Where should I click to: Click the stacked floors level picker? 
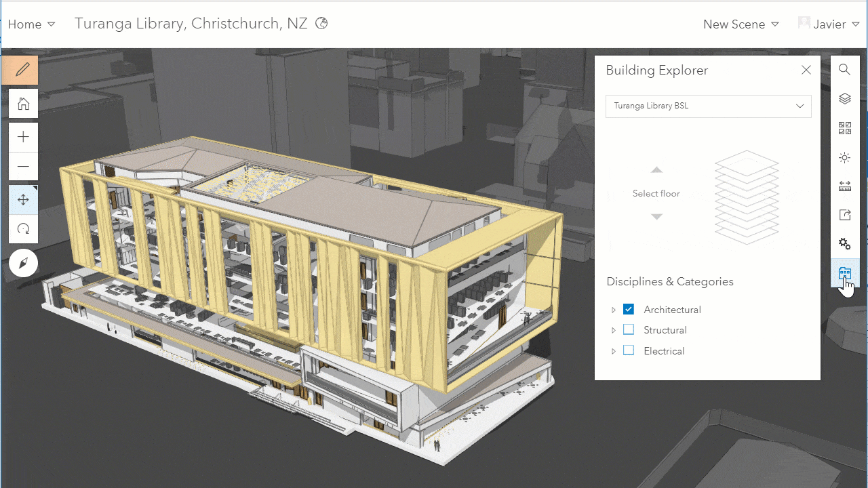[x=747, y=197]
